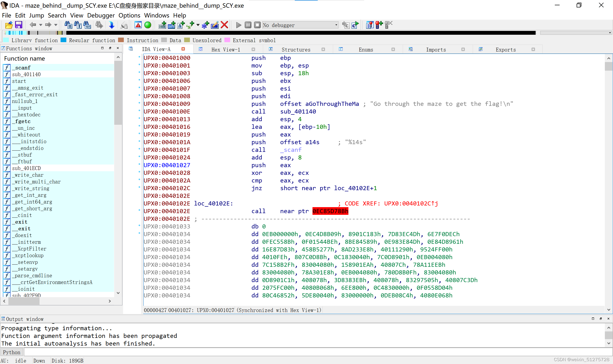Screen dimensions: 613x364
Task: Click the Functions window vertical scrollbar thumb
Action: tap(118, 93)
